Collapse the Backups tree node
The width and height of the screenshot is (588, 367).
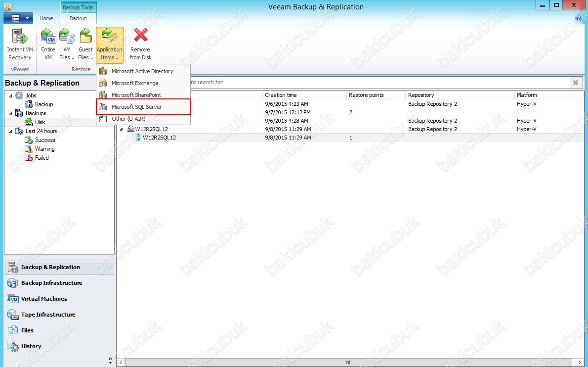[x=10, y=113]
